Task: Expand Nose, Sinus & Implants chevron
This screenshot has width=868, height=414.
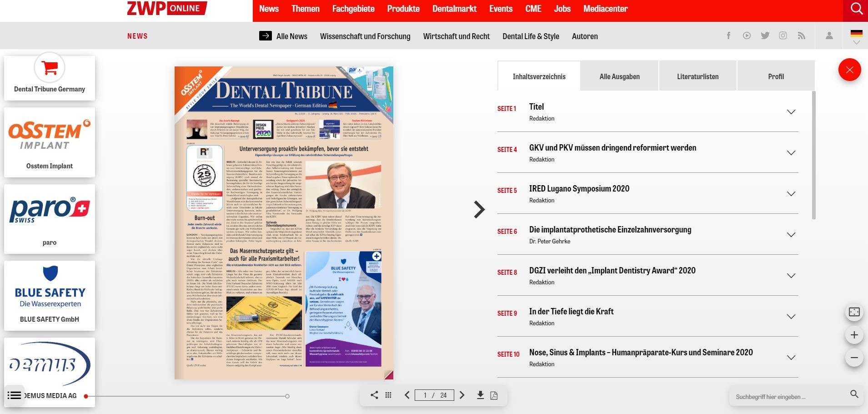Action: point(791,357)
